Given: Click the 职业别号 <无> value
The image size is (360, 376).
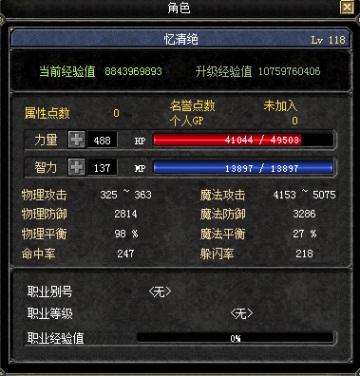Looking at the screenshot, I should click(x=160, y=292).
